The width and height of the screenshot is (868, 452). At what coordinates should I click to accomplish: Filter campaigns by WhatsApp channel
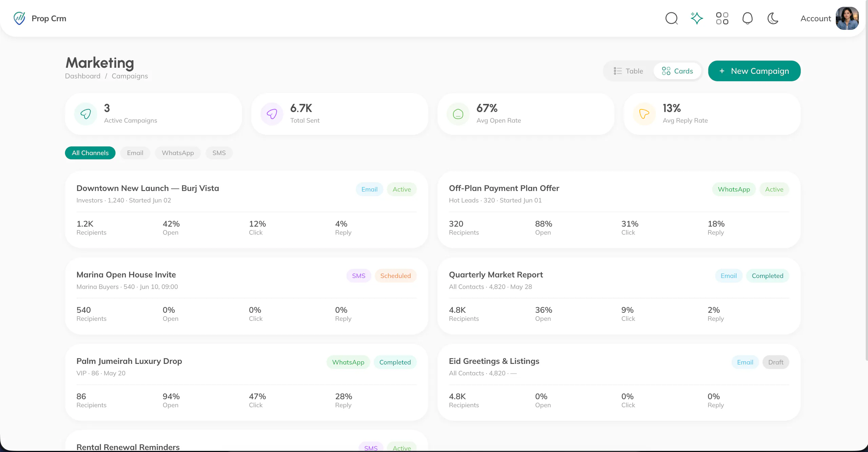point(178,153)
